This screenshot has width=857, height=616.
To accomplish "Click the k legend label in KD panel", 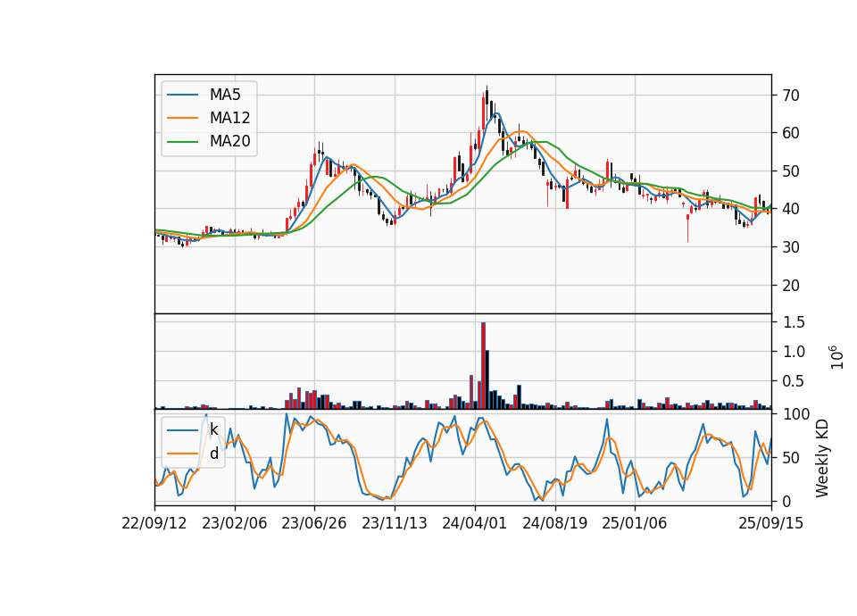I will click(x=213, y=429).
